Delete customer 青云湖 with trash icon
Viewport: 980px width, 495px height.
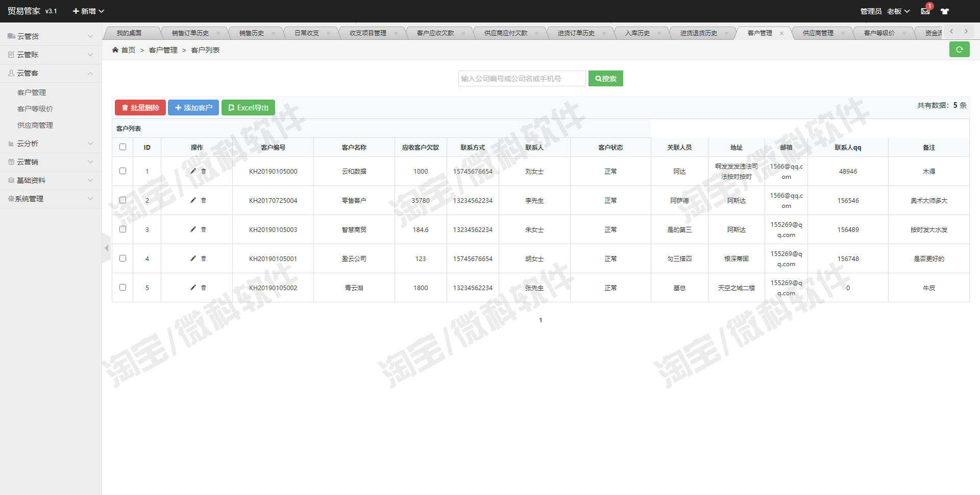click(x=204, y=288)
